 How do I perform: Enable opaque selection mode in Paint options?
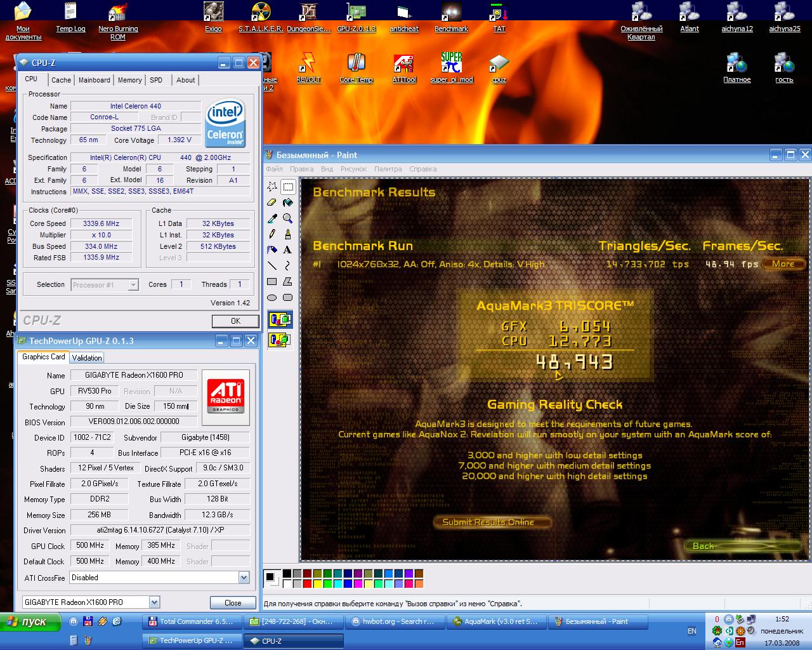[280, 319]
